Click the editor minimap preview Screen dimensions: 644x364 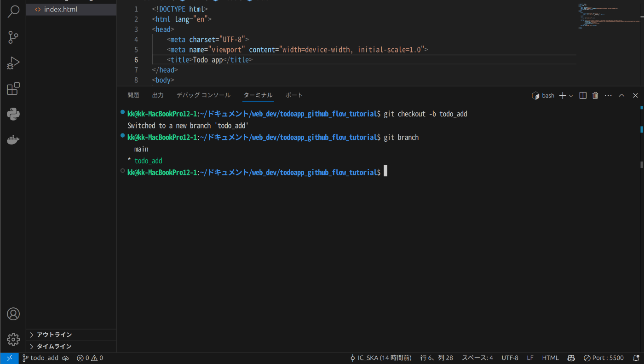pyautogui.click(x=608, y=17)
